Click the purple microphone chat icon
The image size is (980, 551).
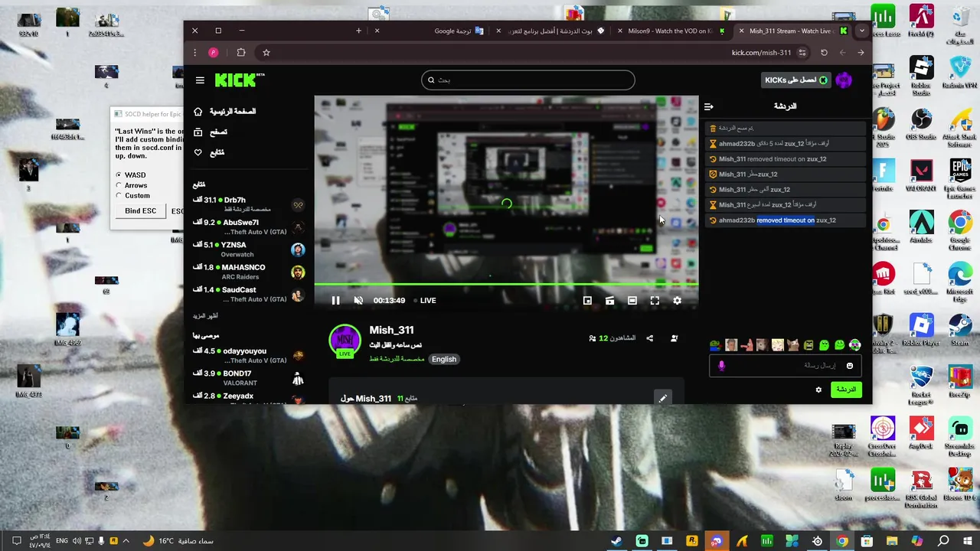click(721, 366)
